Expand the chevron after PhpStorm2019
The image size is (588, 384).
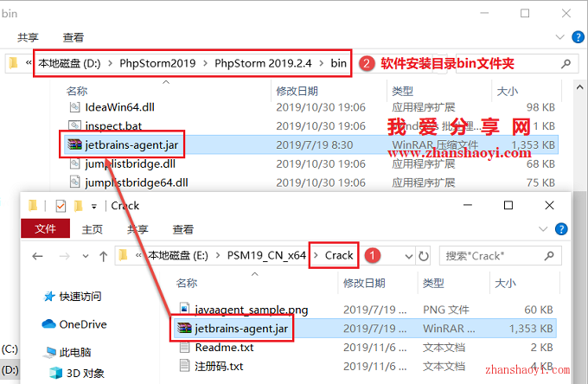(x=205, y=63)
